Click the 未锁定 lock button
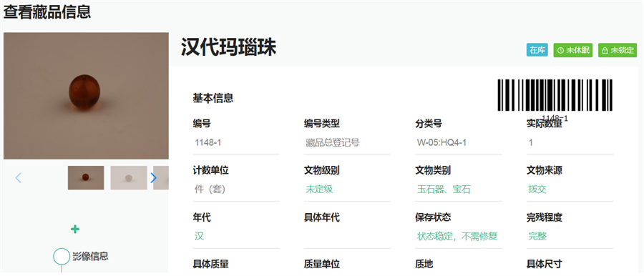The image size is (644, 276). click(618, 50)
